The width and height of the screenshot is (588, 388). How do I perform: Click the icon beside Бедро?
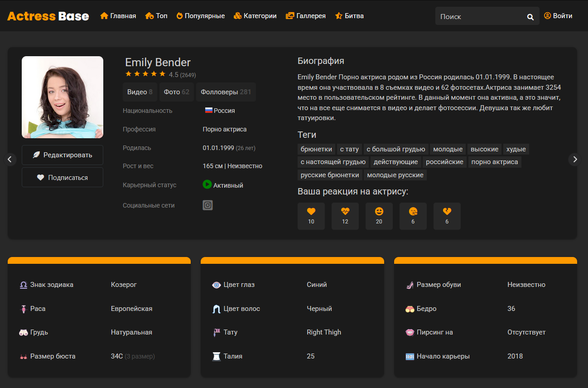click(x=410, y=309)
